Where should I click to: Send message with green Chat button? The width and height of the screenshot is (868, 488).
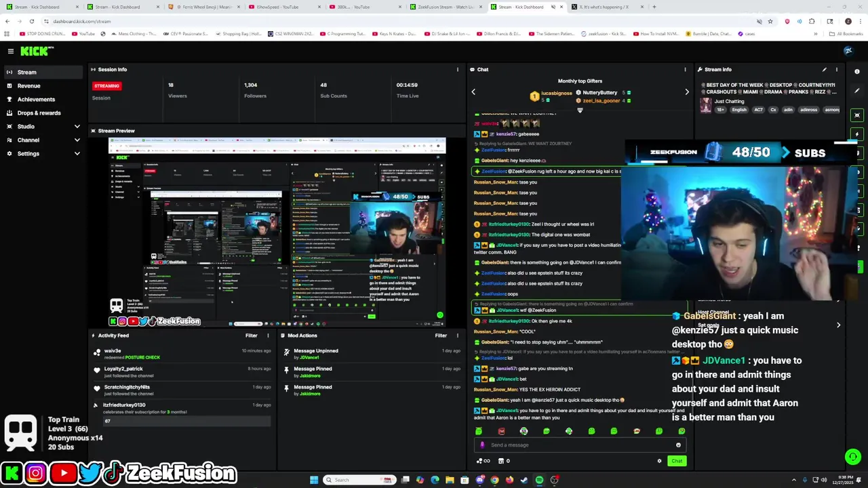677,461
